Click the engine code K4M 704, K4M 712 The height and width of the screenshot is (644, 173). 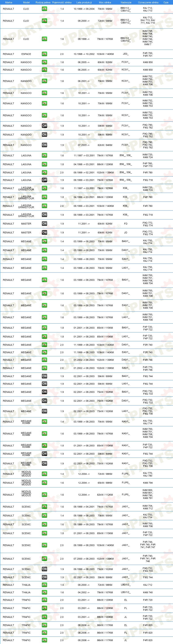pos(148,507)
